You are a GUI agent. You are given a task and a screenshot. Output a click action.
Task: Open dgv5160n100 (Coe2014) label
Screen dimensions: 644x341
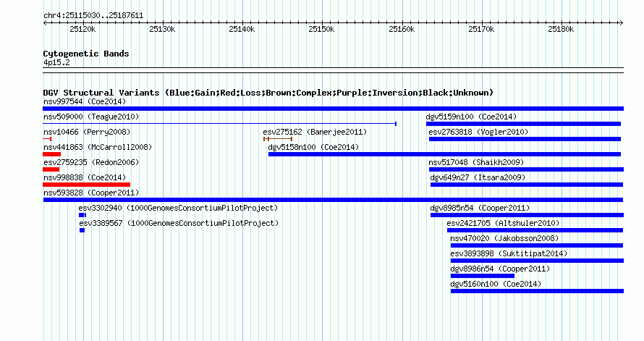point(496,284)
